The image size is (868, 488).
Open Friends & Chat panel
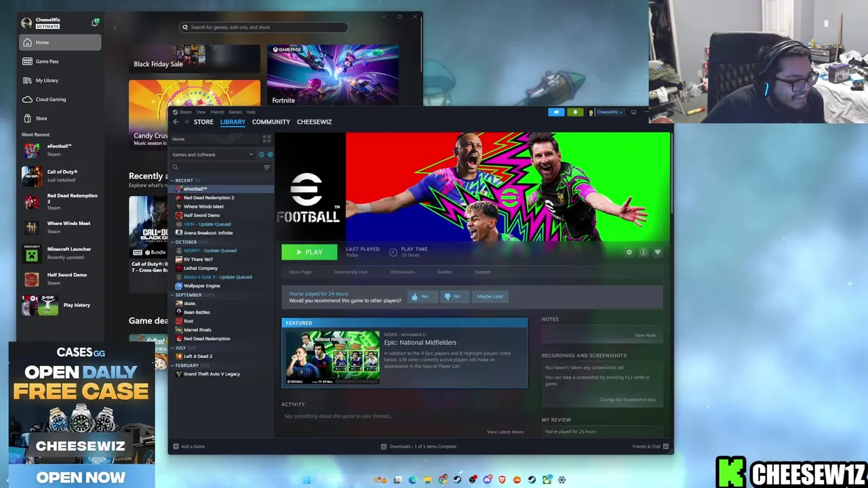650,447
